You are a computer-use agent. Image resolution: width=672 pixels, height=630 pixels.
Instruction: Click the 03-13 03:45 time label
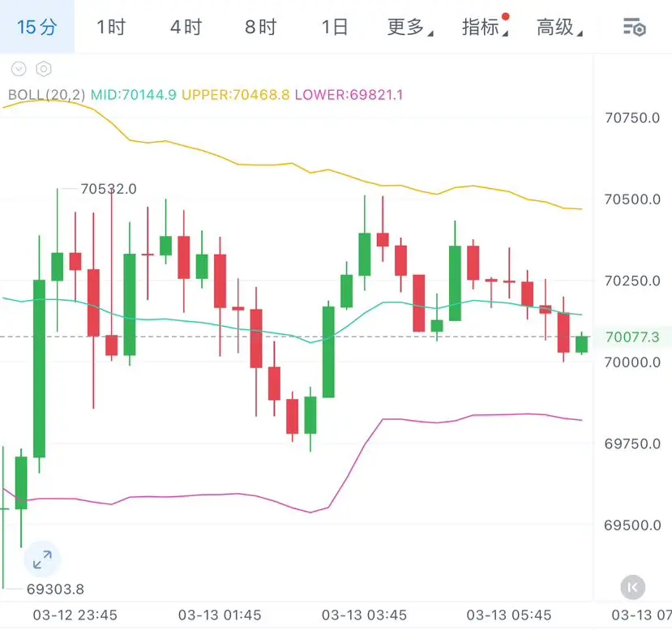364,615
